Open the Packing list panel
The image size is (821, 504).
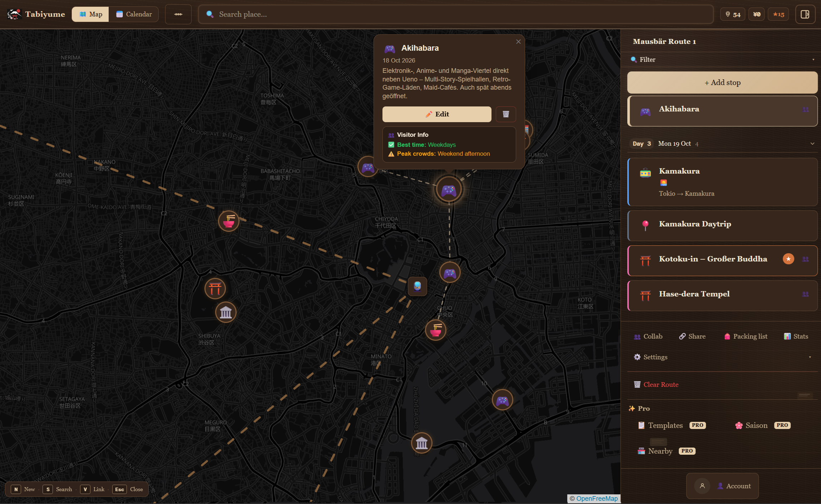[745, 336]
